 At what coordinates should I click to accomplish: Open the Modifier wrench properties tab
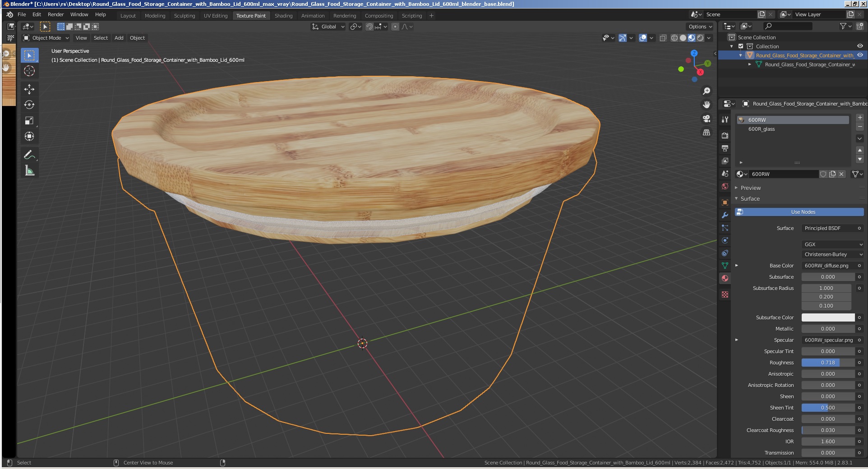(x=725, y=215)
